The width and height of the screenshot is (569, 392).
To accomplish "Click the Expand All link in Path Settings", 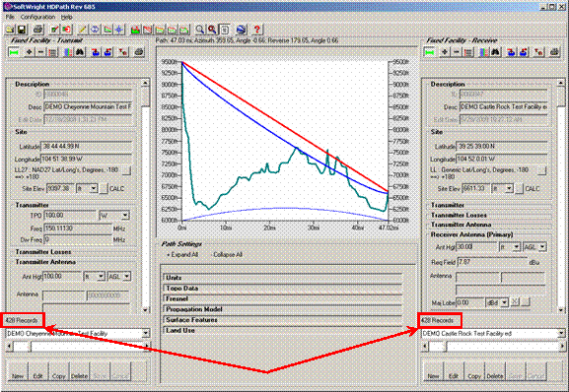I will click(x=182, y=255).
